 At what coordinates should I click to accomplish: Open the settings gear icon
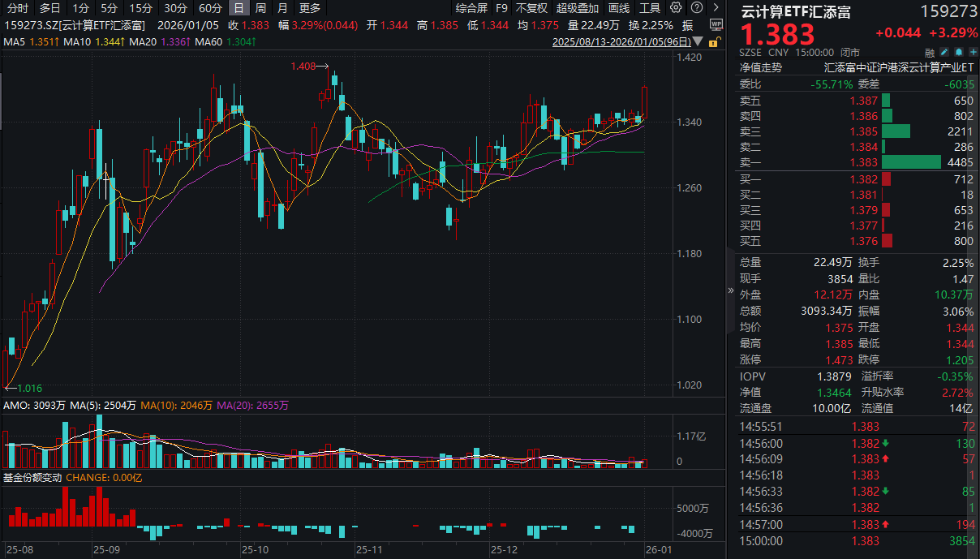tap(676, 8)
